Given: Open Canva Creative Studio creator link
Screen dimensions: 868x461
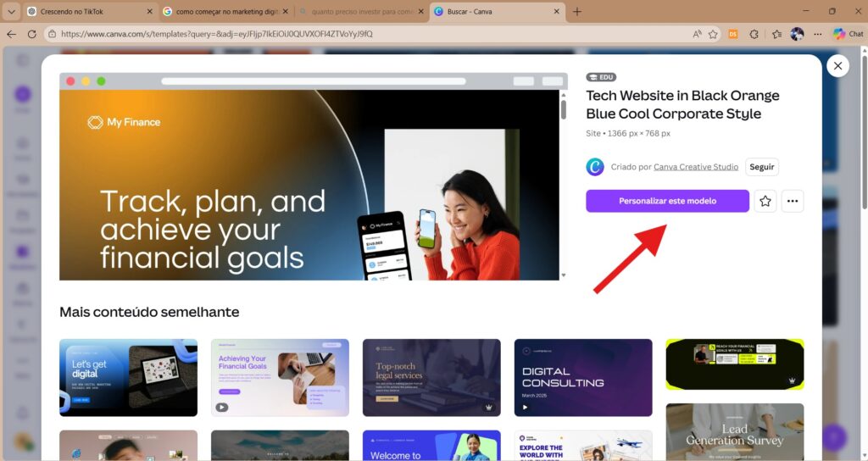Looking at the screenshot, I should pyautogui.click(x=696, y=167).
